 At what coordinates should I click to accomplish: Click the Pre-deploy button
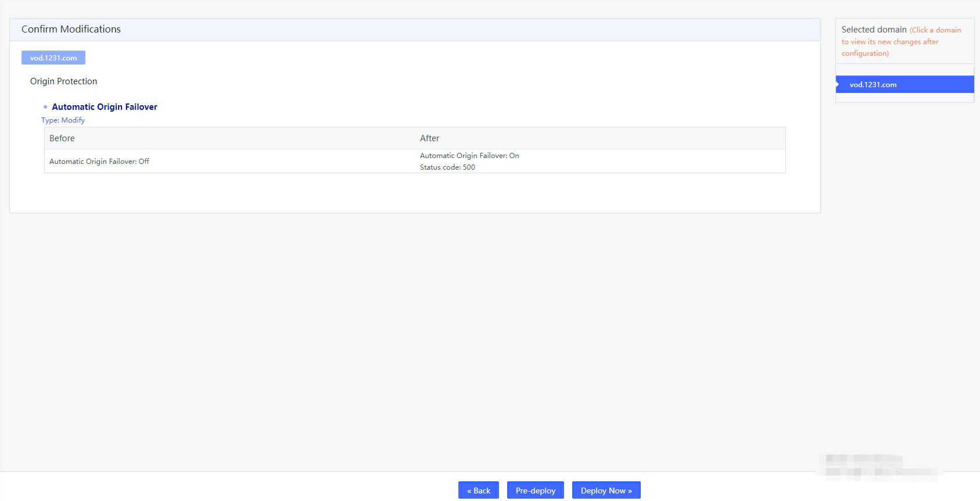point(535,490)
